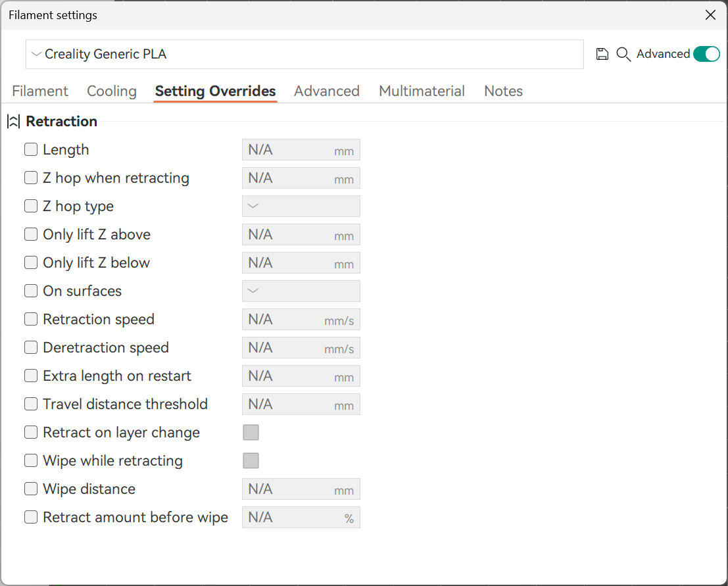Open the On surfaces dropdown
This screenshot has width=728, height=586.
click(x=301, y=291)
